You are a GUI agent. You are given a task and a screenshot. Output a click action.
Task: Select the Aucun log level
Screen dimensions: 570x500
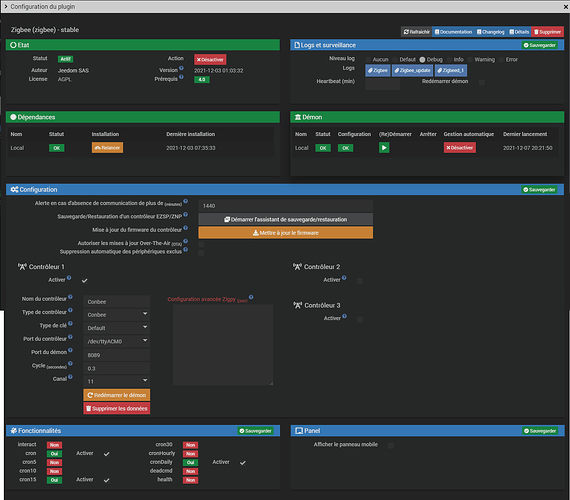coord(369,59)
